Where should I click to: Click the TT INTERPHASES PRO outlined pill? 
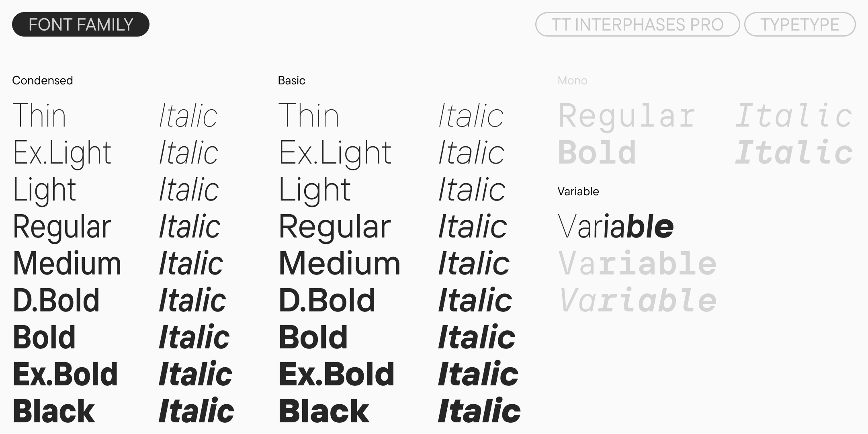[x=637, y=25]
